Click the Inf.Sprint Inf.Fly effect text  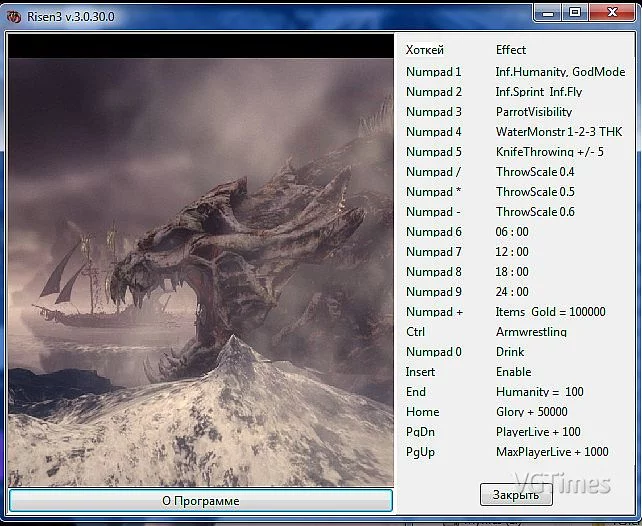coord(538,92)
